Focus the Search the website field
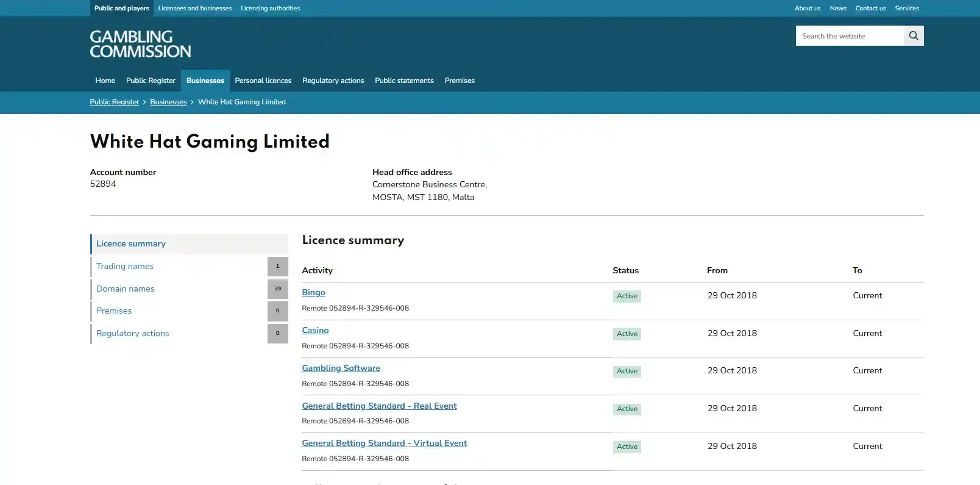Image resolution: width=980 pixels, height=485 pixels. (850, 36)
